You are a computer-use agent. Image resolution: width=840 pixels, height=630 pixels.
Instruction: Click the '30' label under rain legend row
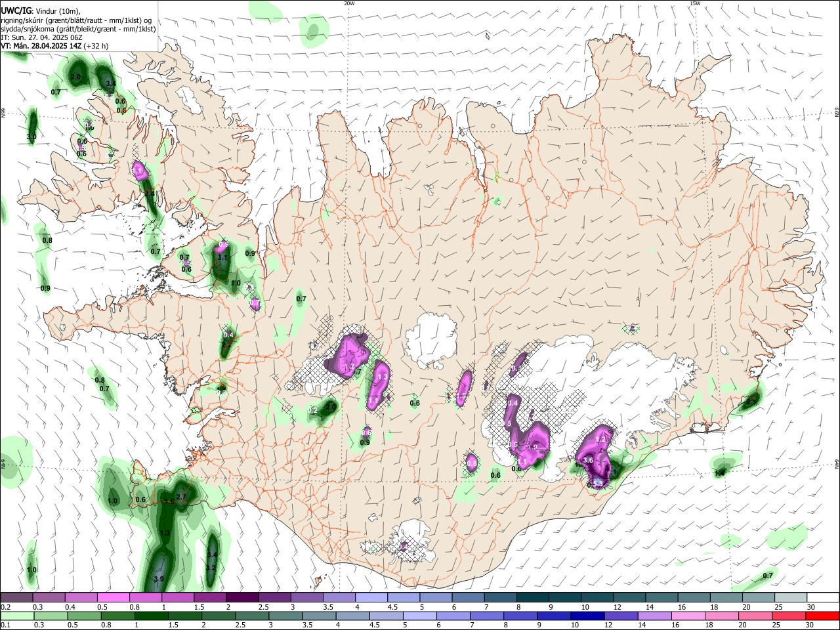coord(811,625)
